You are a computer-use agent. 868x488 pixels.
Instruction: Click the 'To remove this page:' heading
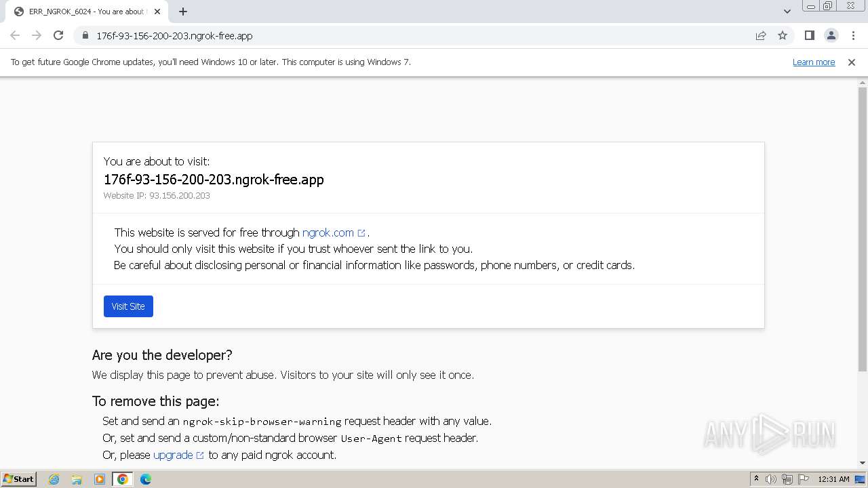[155, 401]
